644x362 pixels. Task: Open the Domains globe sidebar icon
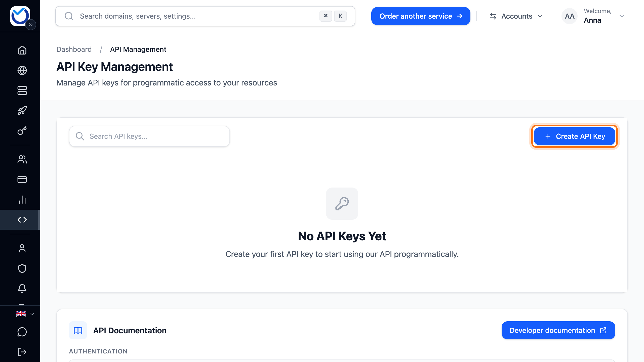click(x=22, y=70)
